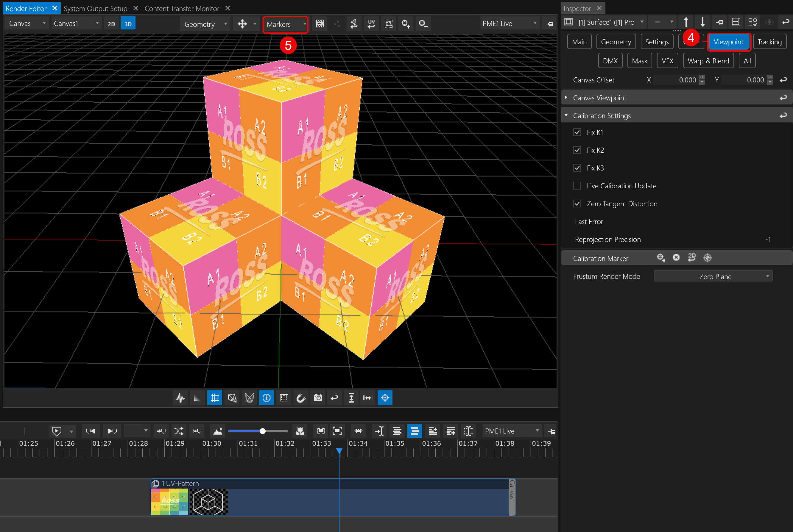The width and height of the screenshot is (793, 532).
Task: Click the remove marker crosshair-minus icon
Action: coord(423,24)
